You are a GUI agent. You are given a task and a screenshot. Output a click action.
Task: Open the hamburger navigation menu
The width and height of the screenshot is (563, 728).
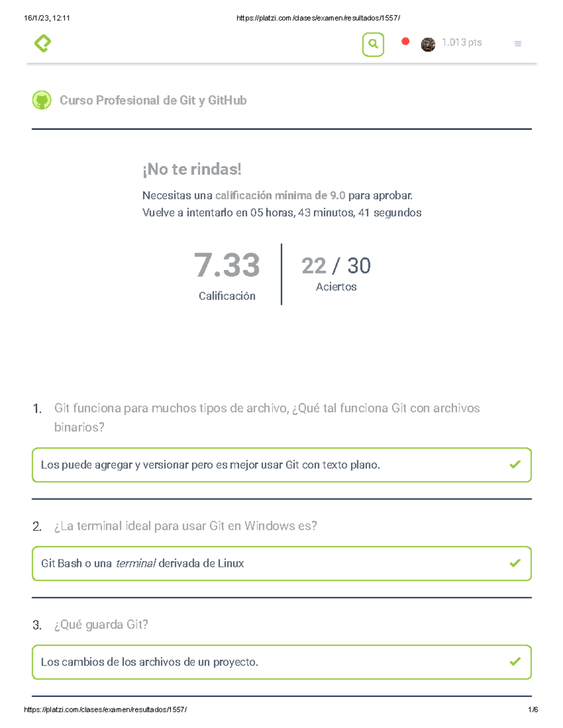518,44
